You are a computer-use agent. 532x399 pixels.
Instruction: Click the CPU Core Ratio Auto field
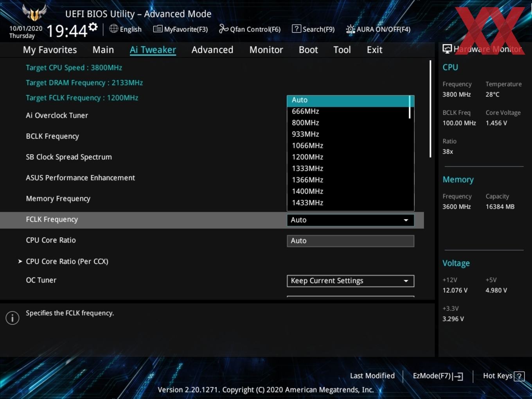350,241
